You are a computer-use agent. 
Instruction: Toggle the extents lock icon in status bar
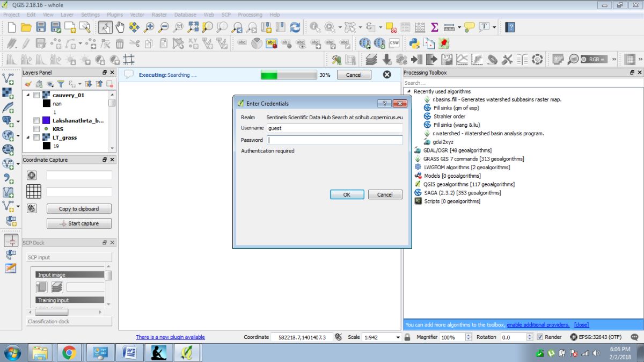point(407,337)
